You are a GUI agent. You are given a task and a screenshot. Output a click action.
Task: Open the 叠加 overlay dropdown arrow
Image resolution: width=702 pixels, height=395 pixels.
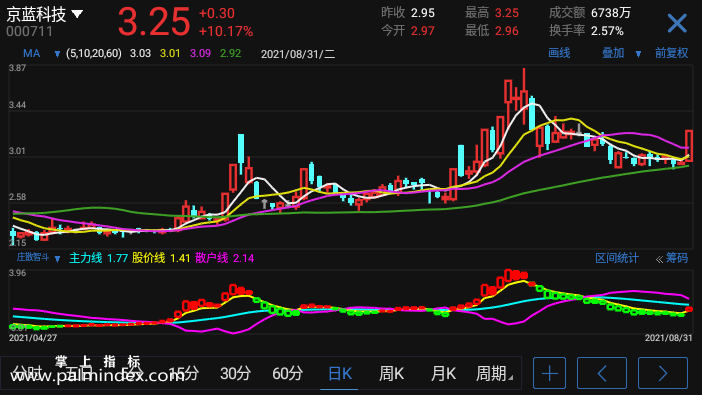(x=638, y=54)
